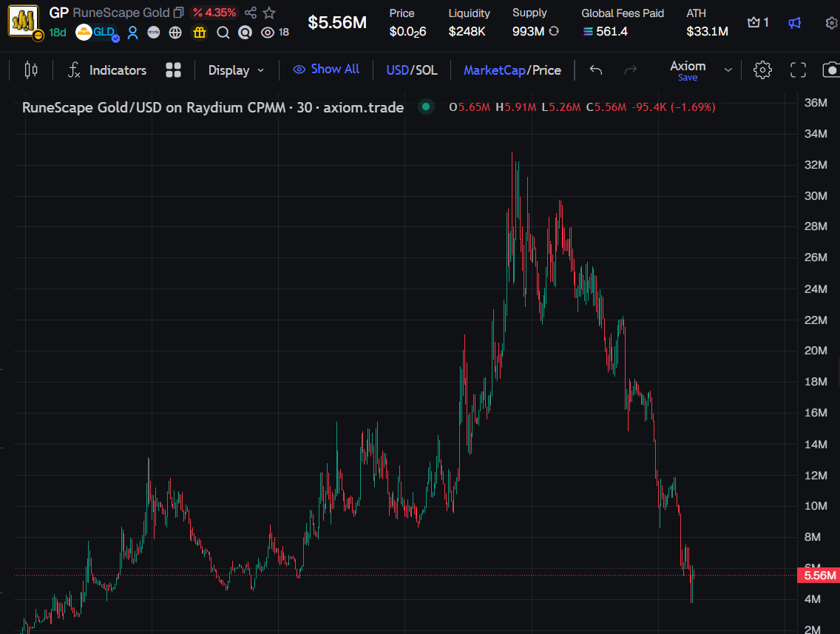Image resolution: width=840 pixels, height=634 pixels.
Task: Open page settings gear in top header
Action: (832, 22)
